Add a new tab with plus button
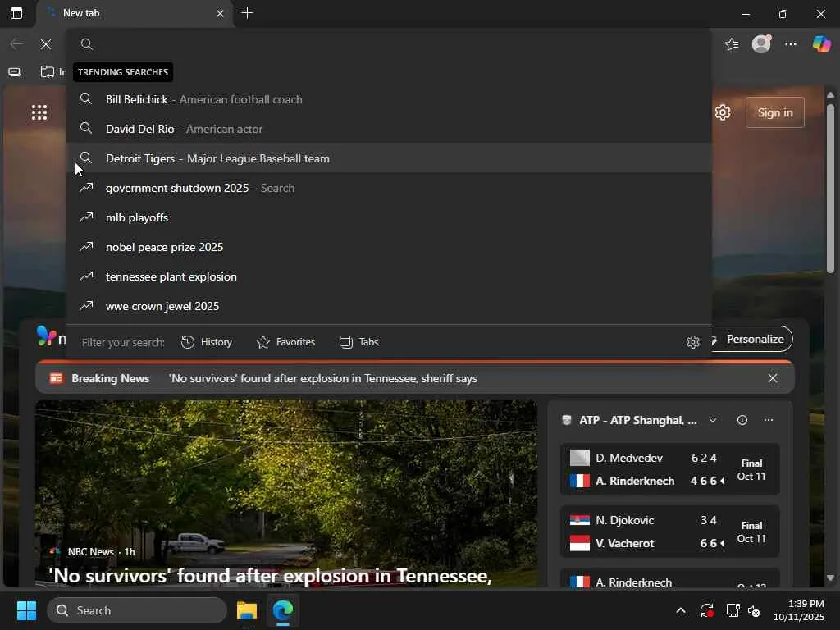This screenshot has height=630, width=840. click(247, 13)
